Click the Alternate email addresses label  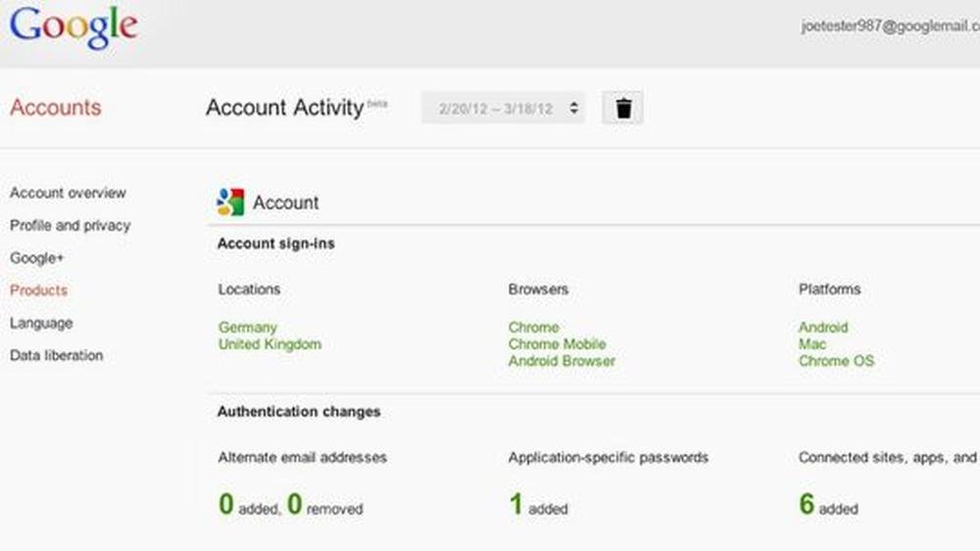click(x=303, y=457)
